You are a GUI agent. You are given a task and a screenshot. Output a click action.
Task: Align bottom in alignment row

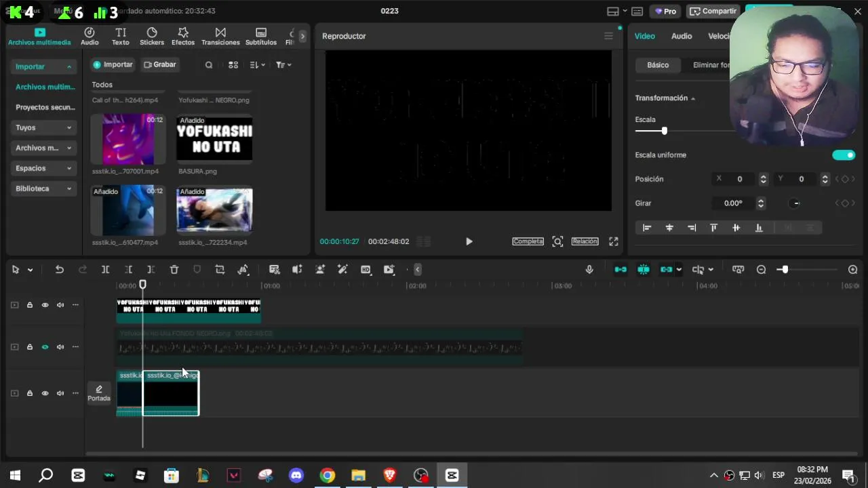(758, 228)
